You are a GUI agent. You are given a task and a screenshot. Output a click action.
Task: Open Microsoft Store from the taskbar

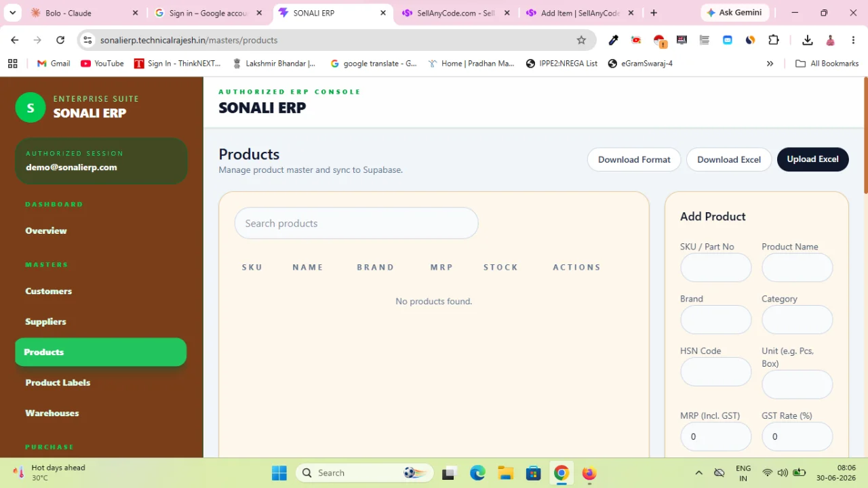[x=533, y=473]
